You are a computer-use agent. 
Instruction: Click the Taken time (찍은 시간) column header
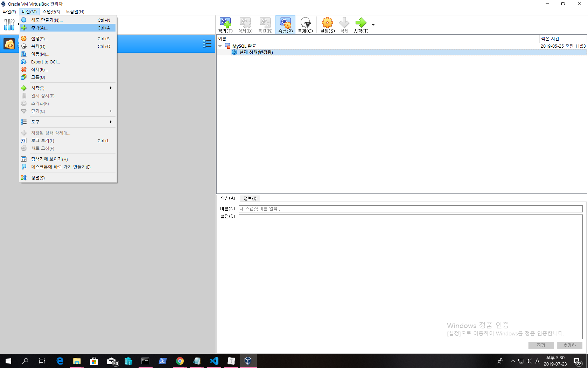[563, 39]
